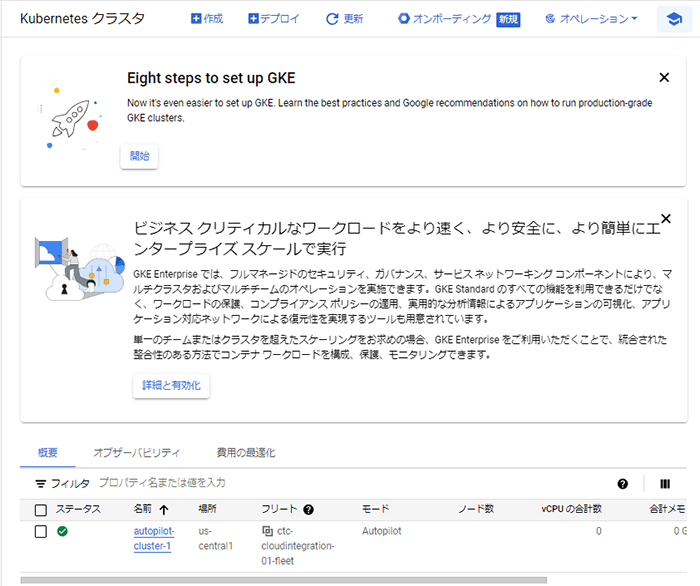Click the 更新 refresh icon
Image resolution: width=700 pixels, height=586 pixels.
coord(332,19)
